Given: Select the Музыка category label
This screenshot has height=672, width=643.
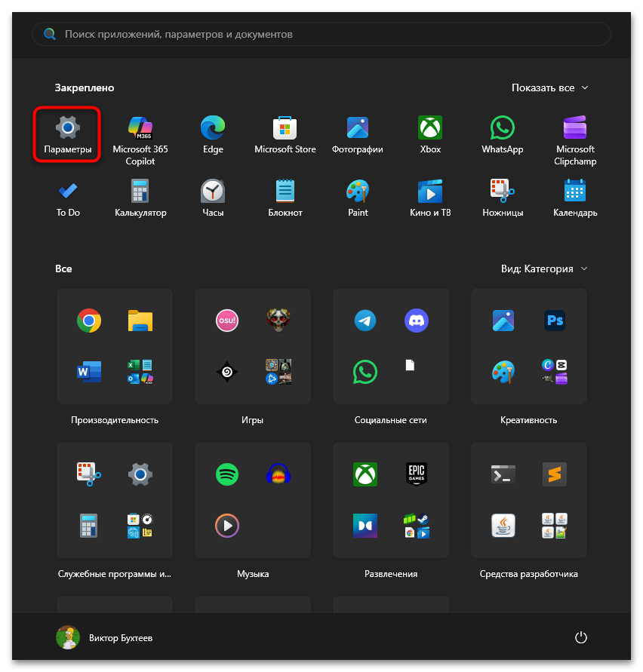Looking at the screenshot, I should (x=253, y=574).
